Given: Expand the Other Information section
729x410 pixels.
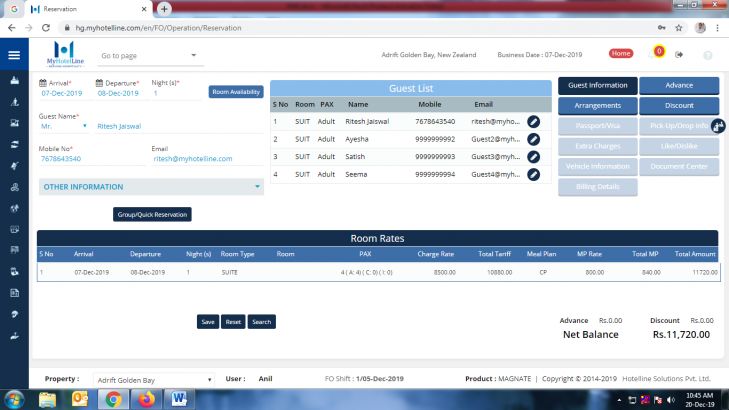Looking at the screenshot, I should coord(151,186).
